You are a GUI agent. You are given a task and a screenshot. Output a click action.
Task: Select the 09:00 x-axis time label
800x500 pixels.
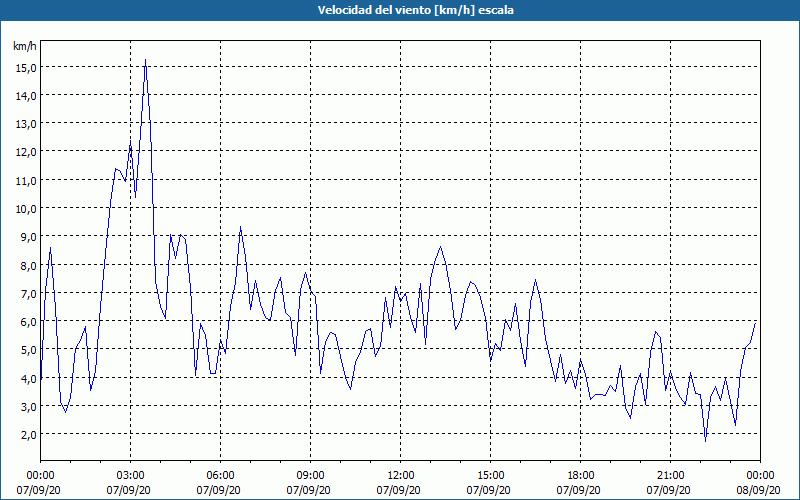click(x=310, y=476)
